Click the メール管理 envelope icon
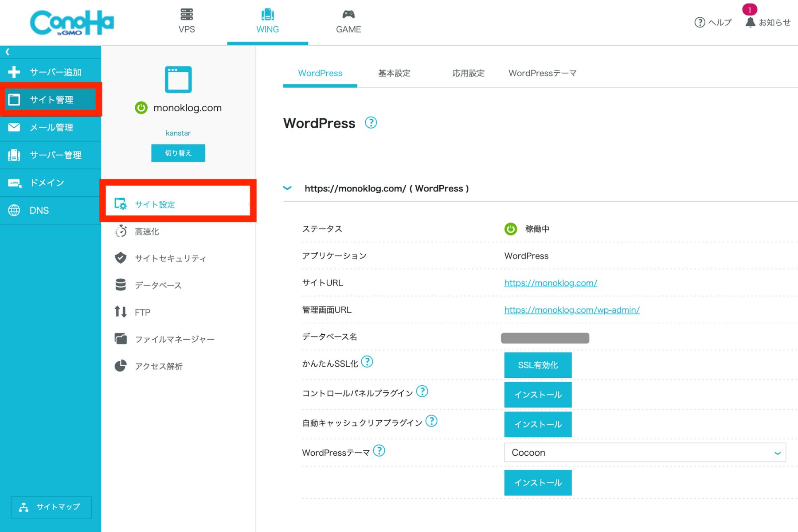Image resolution: width=798 pixels, height=532 pixels. (14, 127)
